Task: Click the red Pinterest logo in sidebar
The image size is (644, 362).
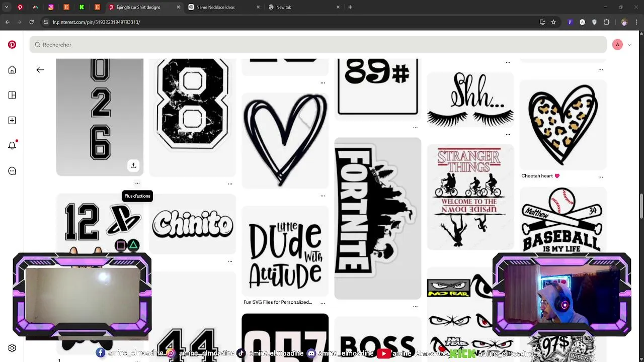Action: (x=12, y=45)
